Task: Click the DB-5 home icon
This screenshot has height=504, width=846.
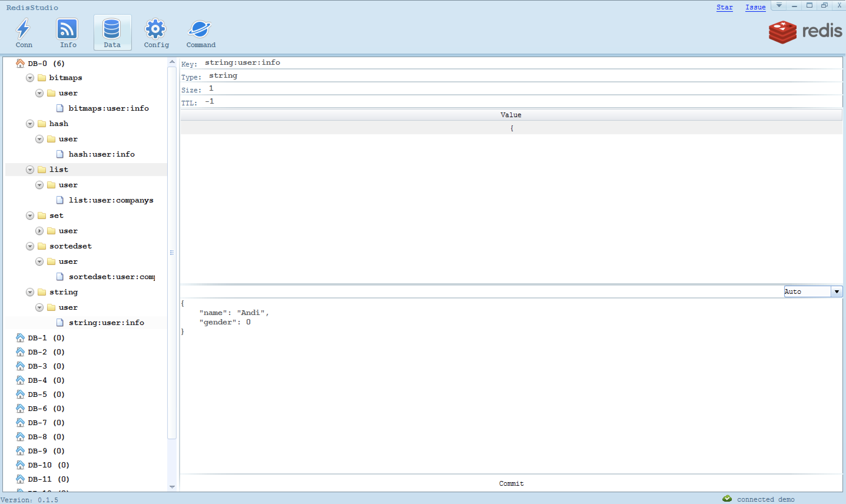Action: pos(20,394)
